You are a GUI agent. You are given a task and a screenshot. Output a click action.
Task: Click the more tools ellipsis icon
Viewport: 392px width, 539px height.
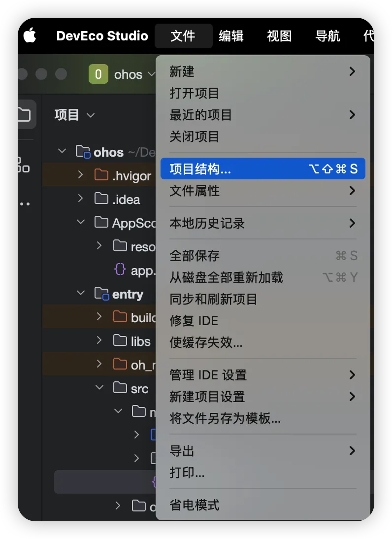click(25, 204)
